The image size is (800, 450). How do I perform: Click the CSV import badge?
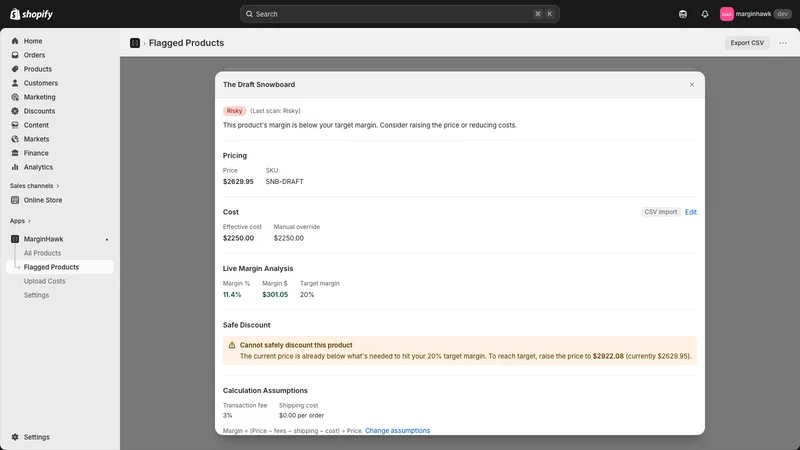pyautogui.click(x=660, y=212)
